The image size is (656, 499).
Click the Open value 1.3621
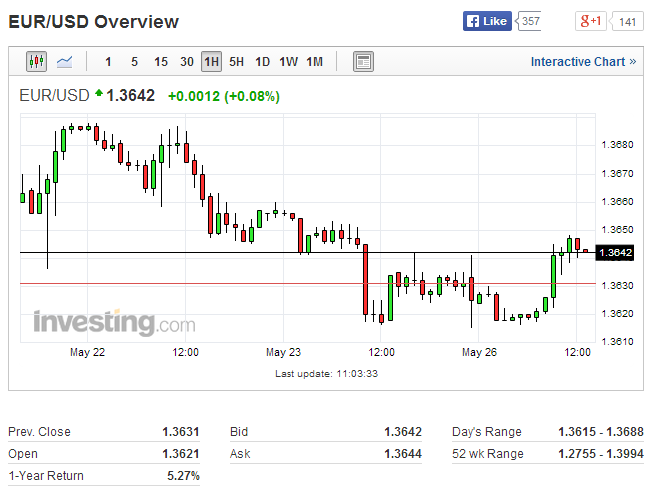point(181,454)
